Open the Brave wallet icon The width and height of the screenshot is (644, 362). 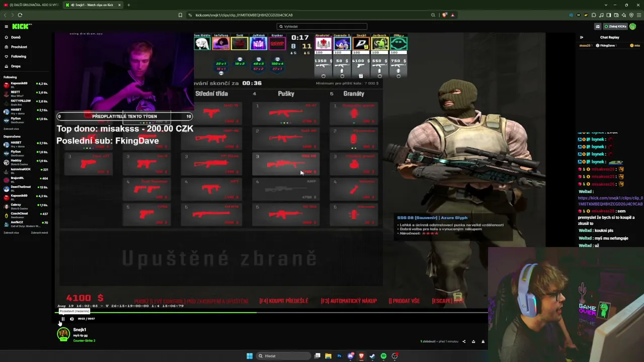[x=616, y=15]
